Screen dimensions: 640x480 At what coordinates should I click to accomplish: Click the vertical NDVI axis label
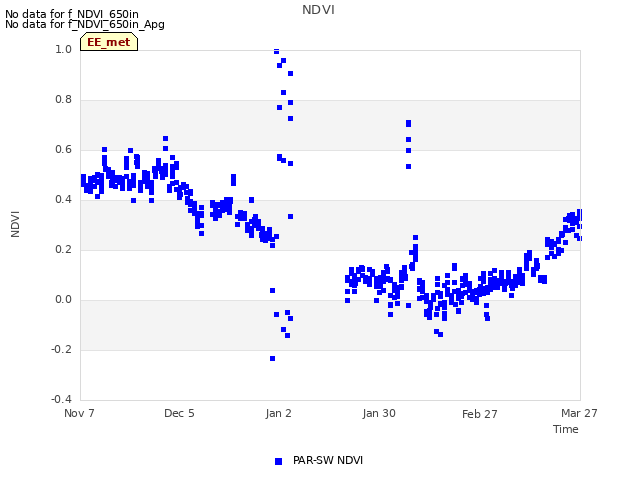pyautogui.click(x=15, y=224)
